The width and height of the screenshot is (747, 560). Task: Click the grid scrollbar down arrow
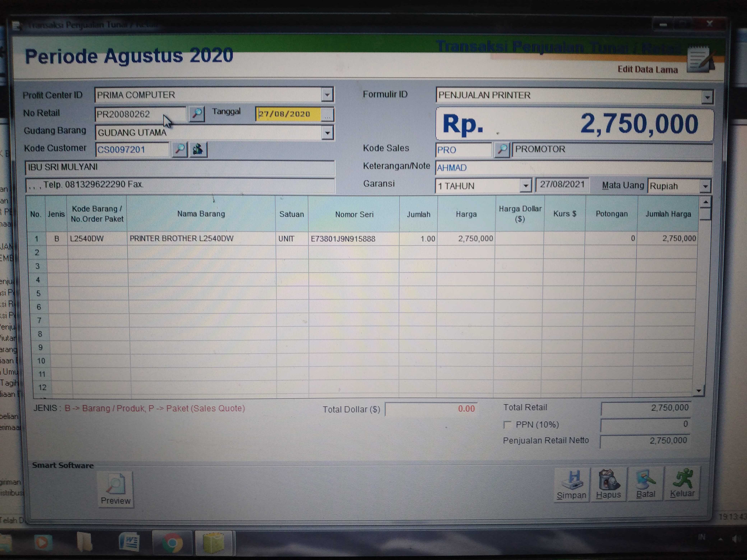click(x=699, y=391)
